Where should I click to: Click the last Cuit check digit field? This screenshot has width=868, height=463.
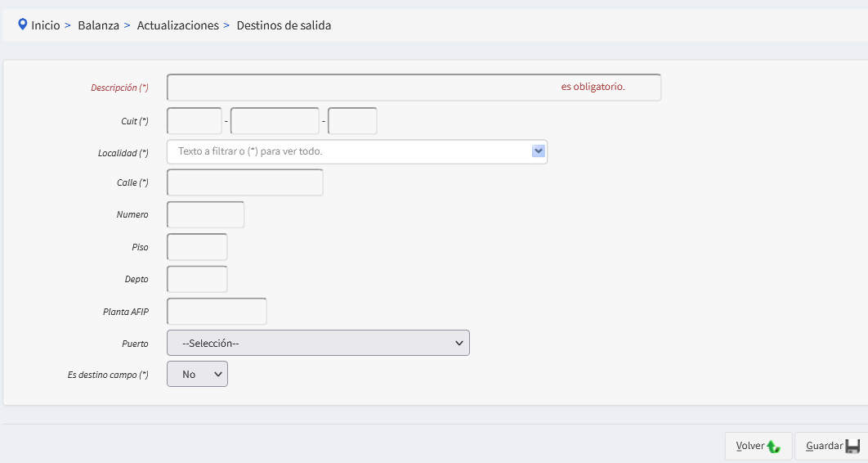[x=352, y=121]
